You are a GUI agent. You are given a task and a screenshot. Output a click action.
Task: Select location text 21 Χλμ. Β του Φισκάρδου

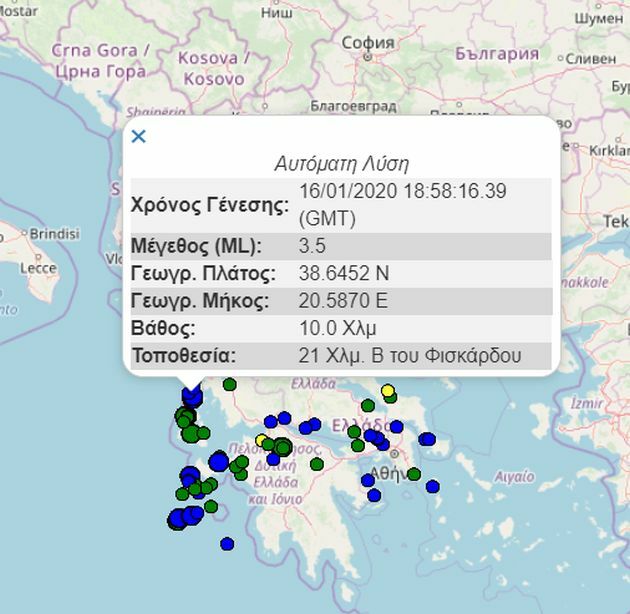tap(410, 356)
